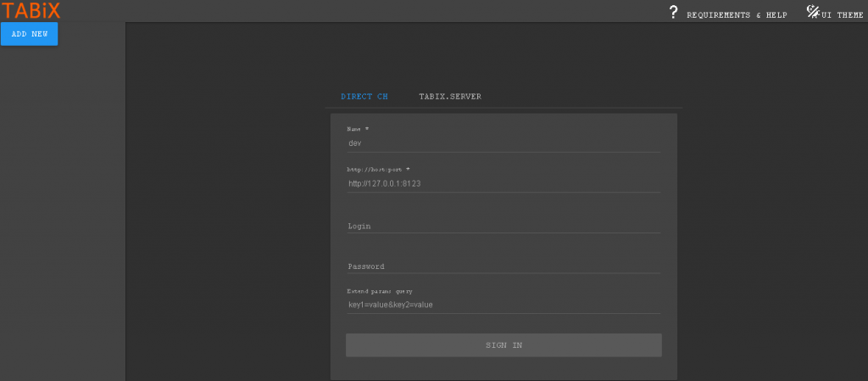Image resolution: width=868 pixels, height=381 pixels.
Task: Click the "Name *" field label
Action: (359, 129)
